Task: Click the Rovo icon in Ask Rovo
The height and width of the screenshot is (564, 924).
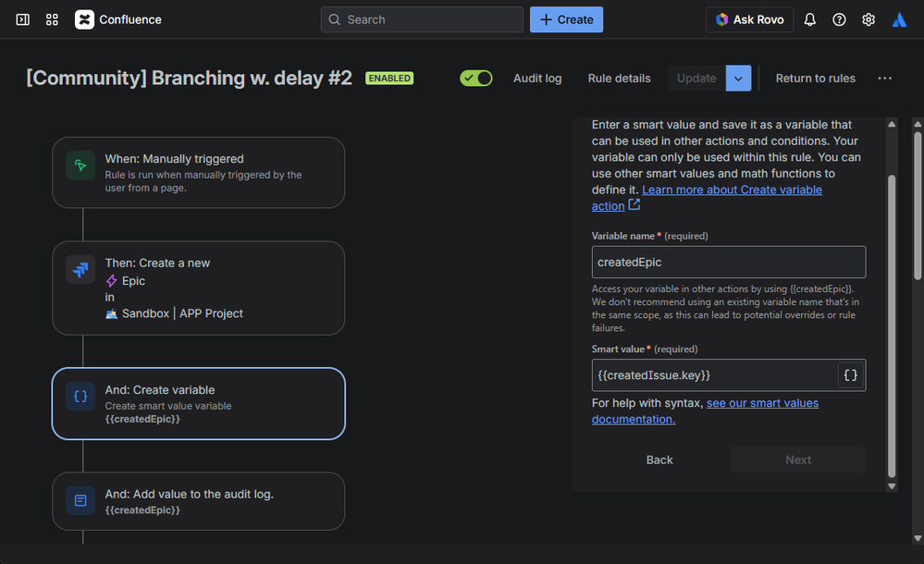Action: click(721, 19)
